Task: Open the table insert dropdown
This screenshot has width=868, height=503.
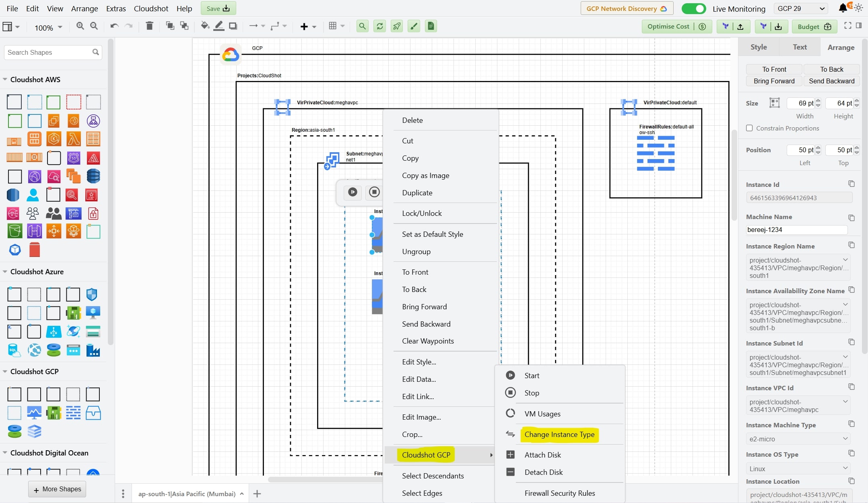Action: [x=336, y=26]
